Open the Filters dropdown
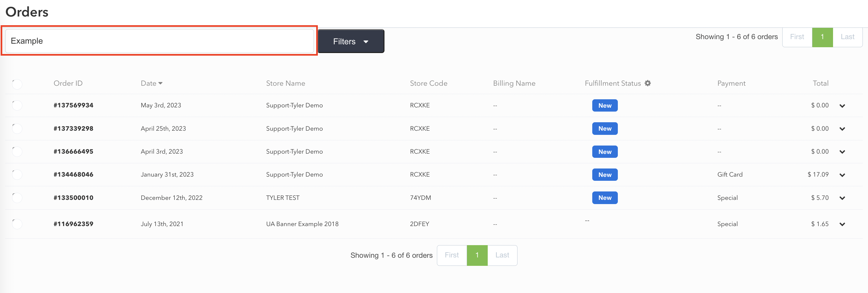 pyautogui.click(x=351, y=41)
